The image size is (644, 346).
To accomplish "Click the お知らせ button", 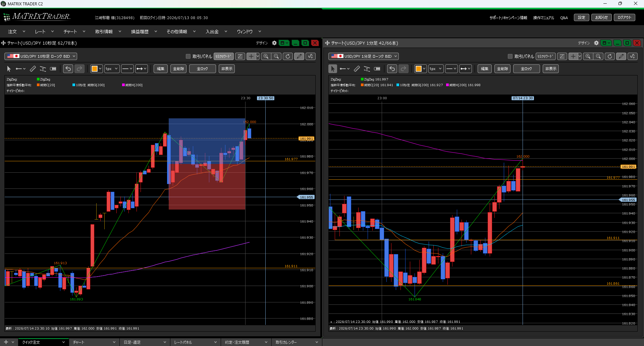I will click(601, 17).
